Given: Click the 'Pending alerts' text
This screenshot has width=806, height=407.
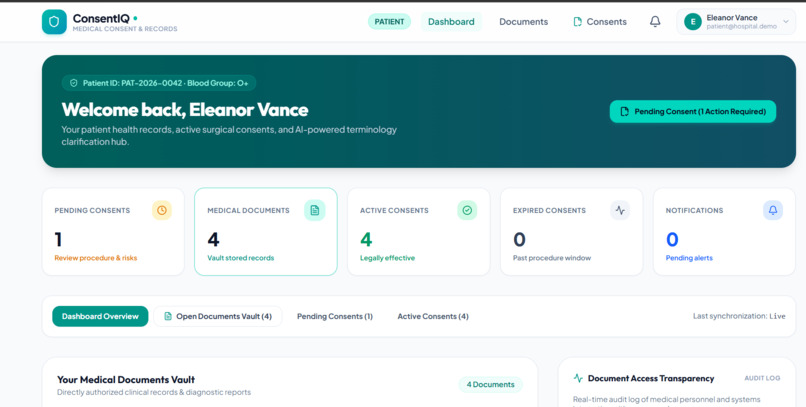Looking at the screenshot, I should (x=689, y=258).
